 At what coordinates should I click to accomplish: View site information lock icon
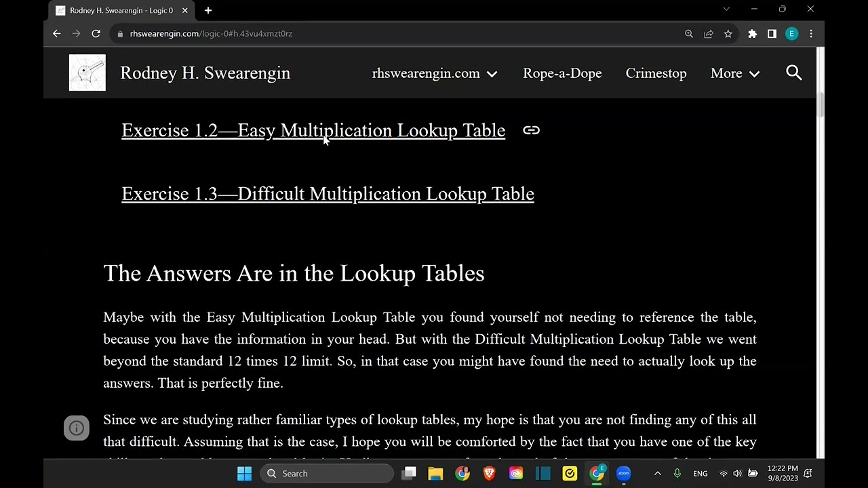coord(120,33)
